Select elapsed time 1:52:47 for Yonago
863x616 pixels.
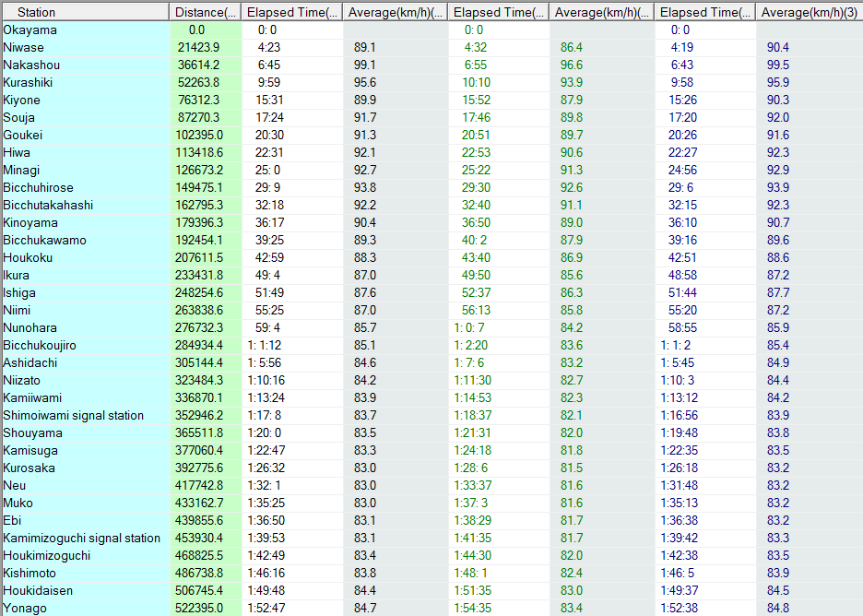click(x=266, y=609)
